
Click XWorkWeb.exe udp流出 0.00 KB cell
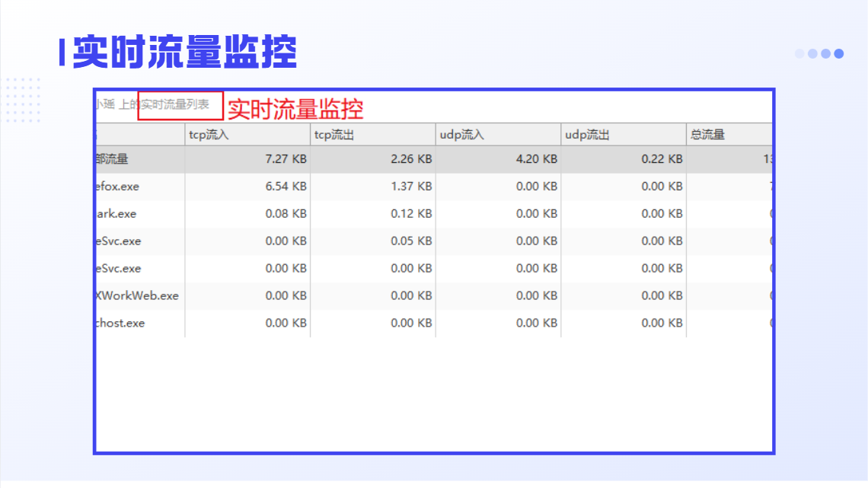pyautogui.click(x=624, y=295)
